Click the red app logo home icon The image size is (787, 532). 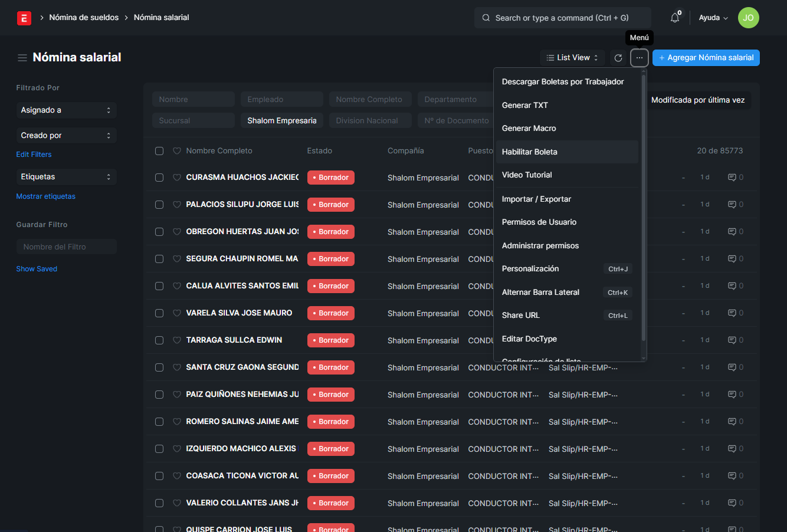tap(24, 18)
